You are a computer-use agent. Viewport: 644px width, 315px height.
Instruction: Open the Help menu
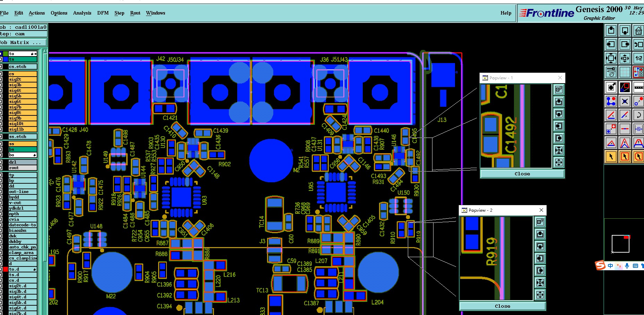click(x=506, y=13)
